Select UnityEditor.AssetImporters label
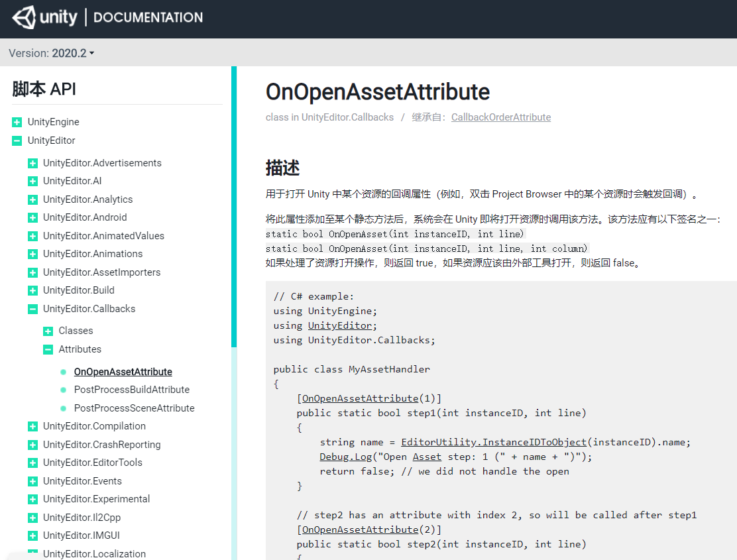The height and width of the screenshot is (560, 737). 101,272
